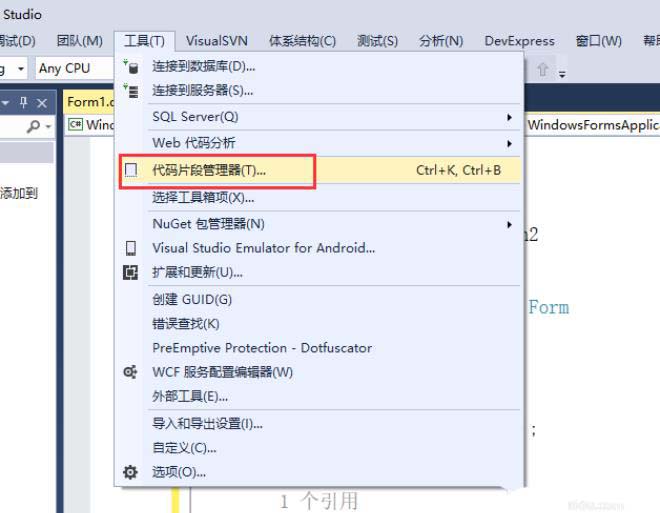Expand the SQL Server submenu arrow
Image resolution: width=660 pixels, height=513 pixels.
(509, 117)
